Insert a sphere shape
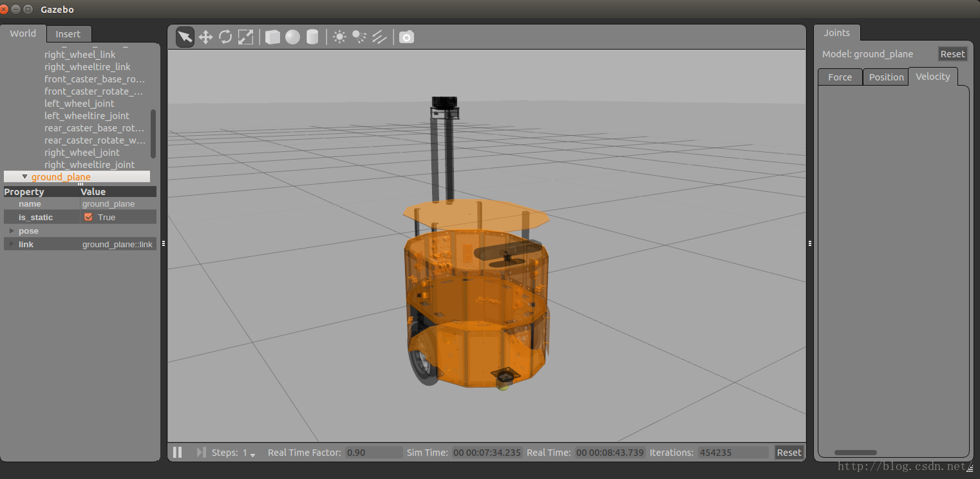The height and width of the screenshot is (479, 980). coord(292,37)
